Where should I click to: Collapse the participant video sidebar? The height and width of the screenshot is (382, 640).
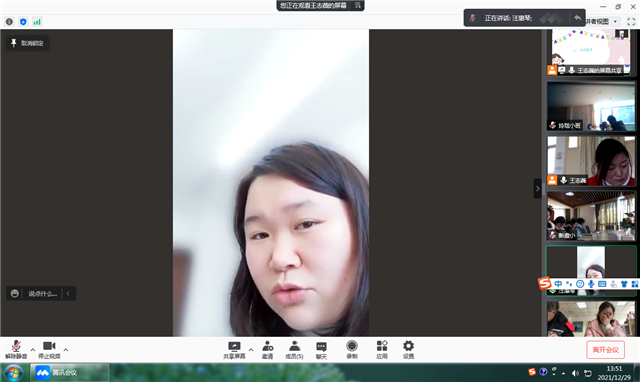point(538,189)
